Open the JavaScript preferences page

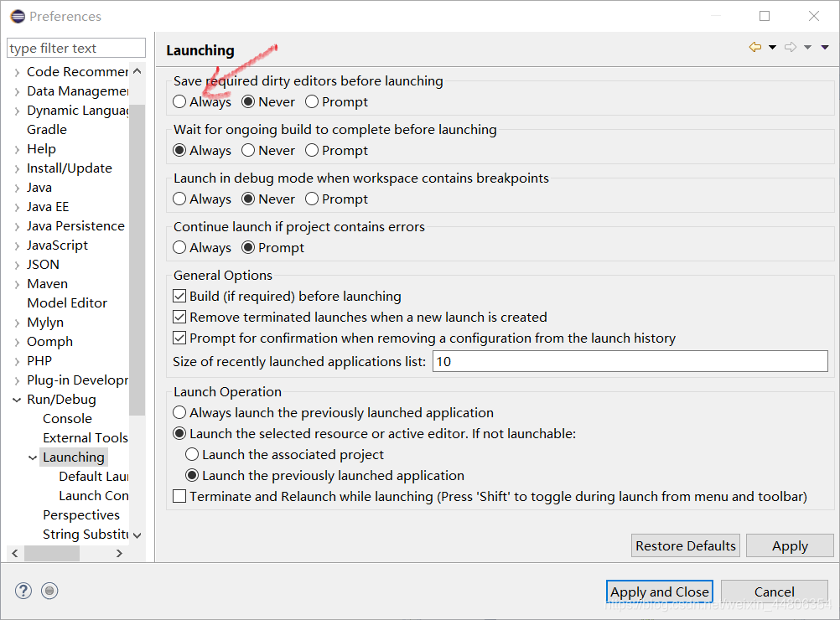pos(57,245)
